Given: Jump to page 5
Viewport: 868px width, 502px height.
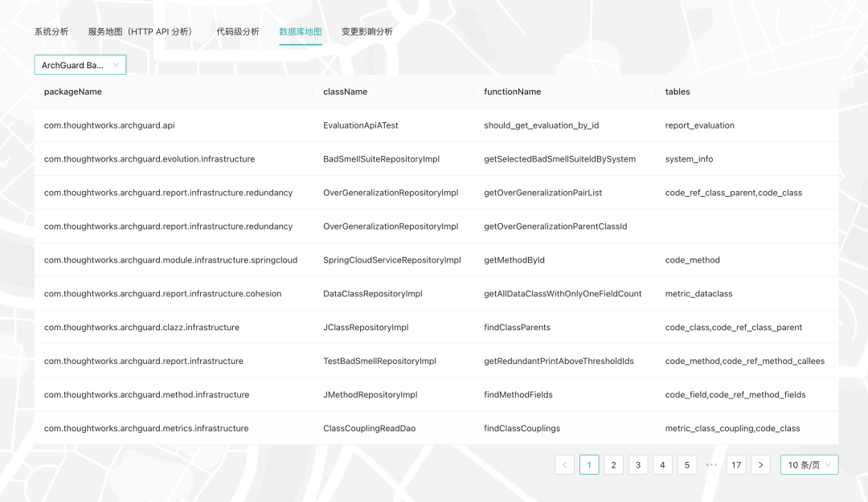Looking at the screenshot, I should point(687,465).
